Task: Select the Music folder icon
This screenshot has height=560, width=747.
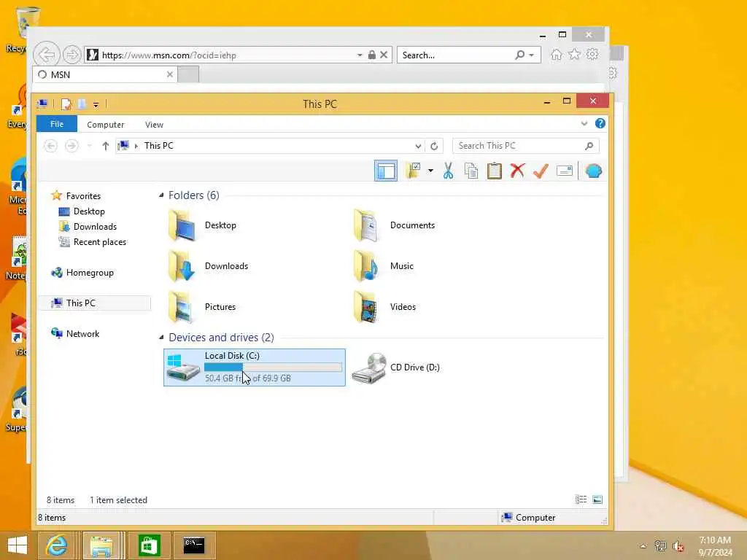Action: coord(366,265)
